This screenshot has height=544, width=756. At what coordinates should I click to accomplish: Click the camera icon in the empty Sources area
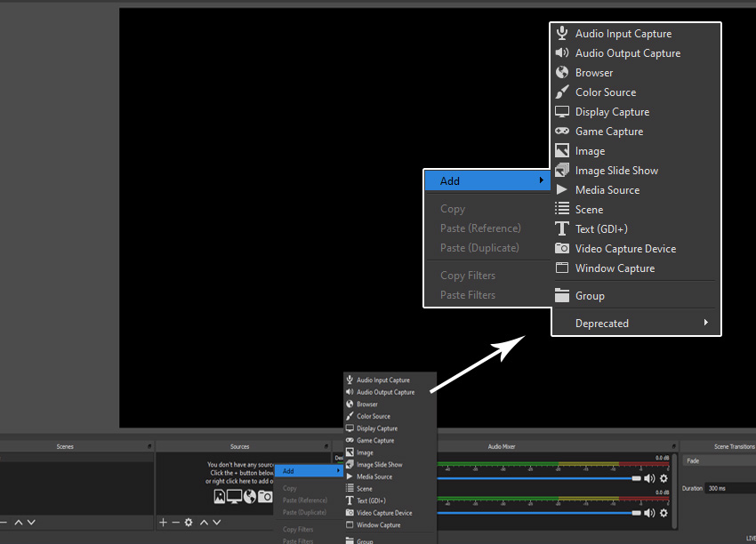264,496
